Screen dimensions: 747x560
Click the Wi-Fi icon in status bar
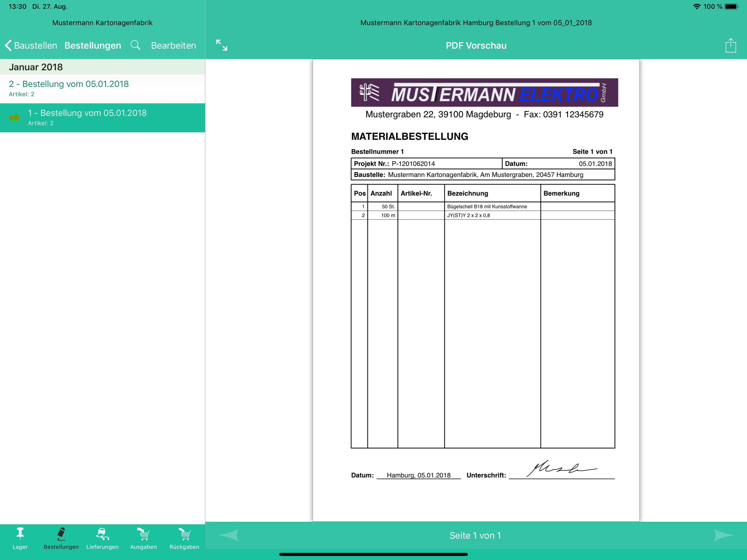[x=696, y=6]
